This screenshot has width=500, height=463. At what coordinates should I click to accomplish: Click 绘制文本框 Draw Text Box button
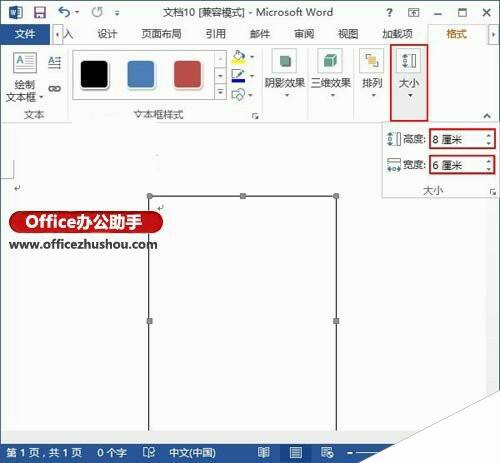24,77
